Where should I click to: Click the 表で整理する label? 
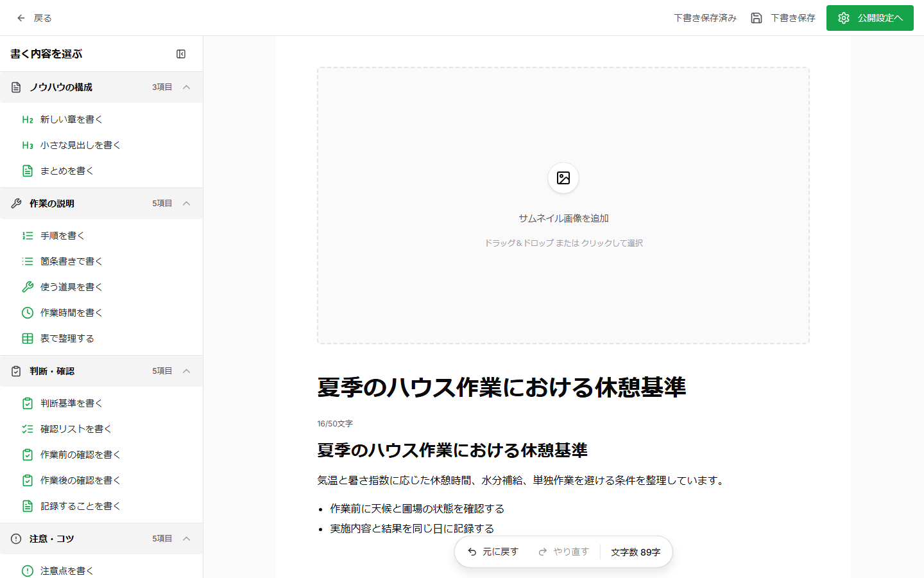67,338
